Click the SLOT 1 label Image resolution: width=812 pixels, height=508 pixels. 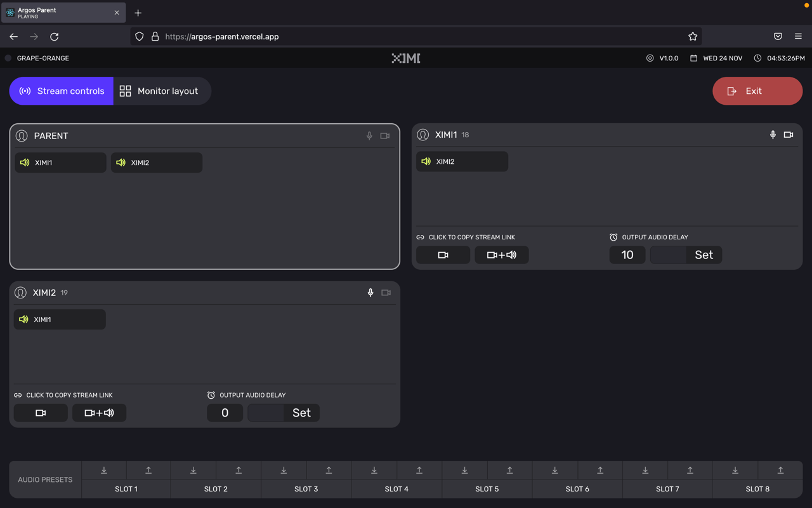126,489
